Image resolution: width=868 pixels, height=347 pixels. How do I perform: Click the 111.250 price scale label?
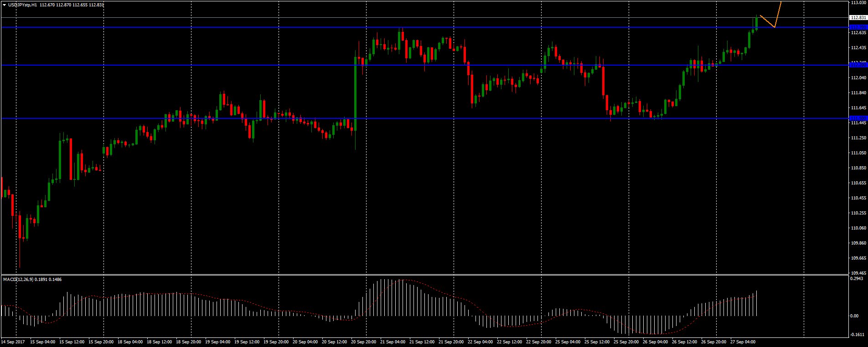click(x=858, y=138)
